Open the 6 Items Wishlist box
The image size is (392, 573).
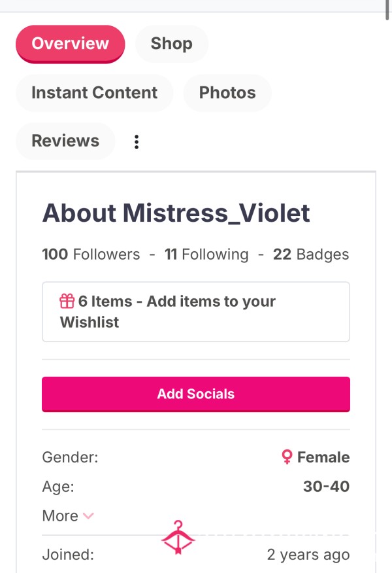point(196,312)
